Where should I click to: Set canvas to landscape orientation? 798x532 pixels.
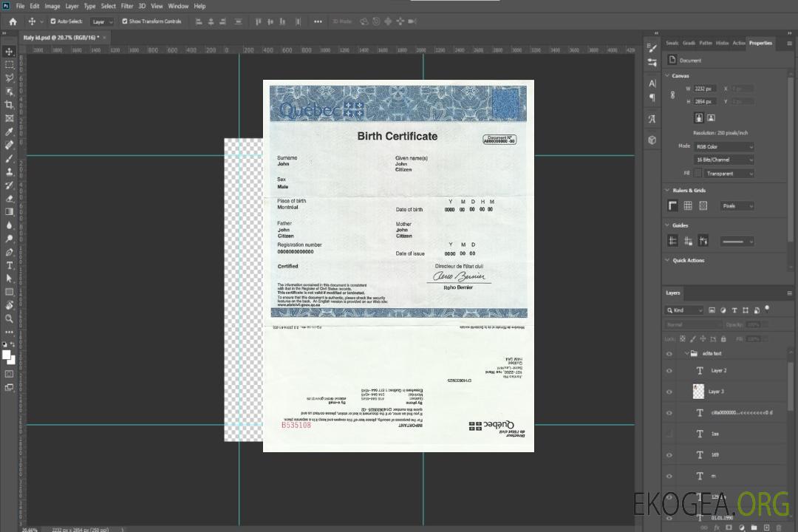(711, 117)
